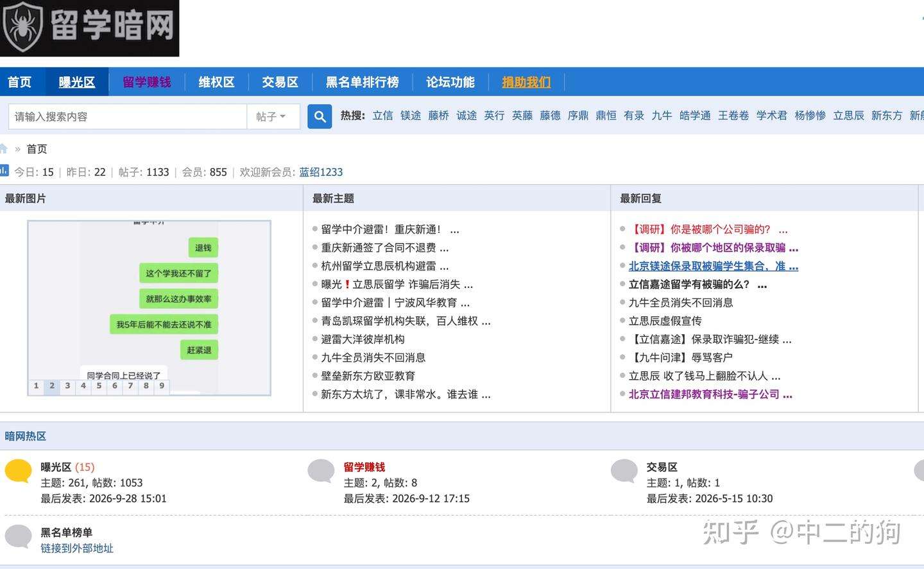This screenshot has height=569, width=924.
Task: Open topic 壁垒新东方欧亚教育
Action: (368, 376)
